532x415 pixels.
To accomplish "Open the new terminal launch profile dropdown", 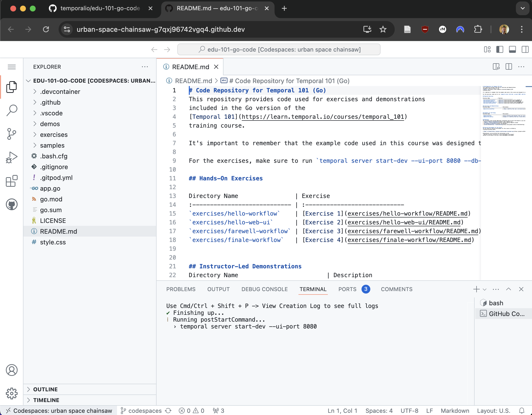I will click(x=485, y=289).
